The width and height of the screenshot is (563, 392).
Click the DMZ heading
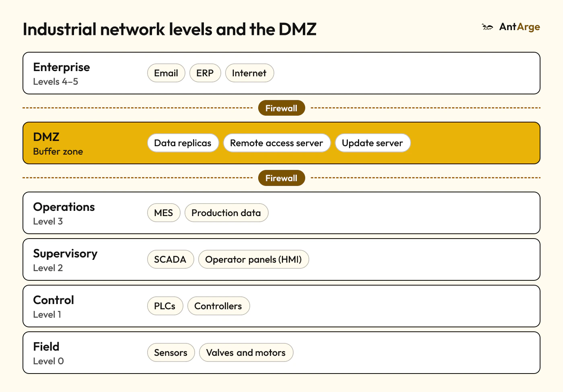(x=46, y=137)
